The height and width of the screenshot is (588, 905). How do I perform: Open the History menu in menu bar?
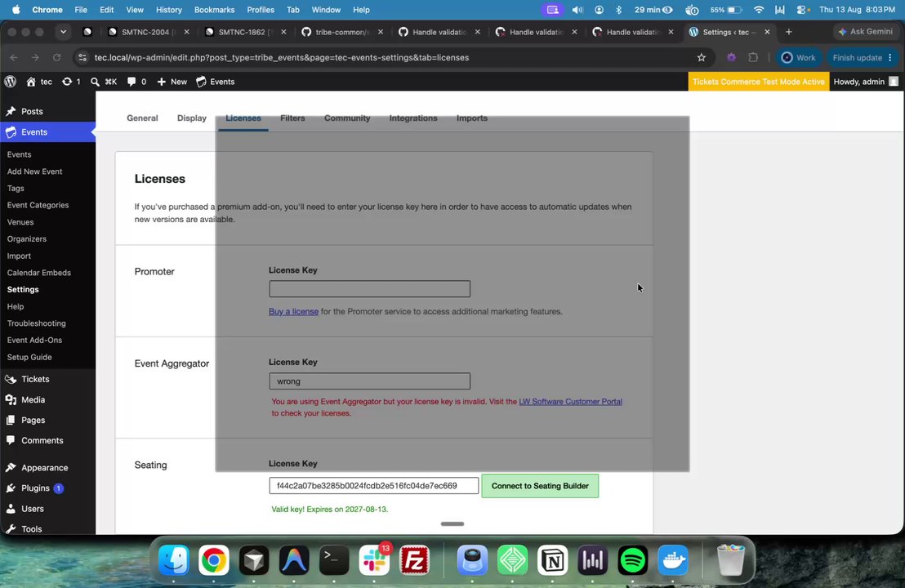coord(168,10)
